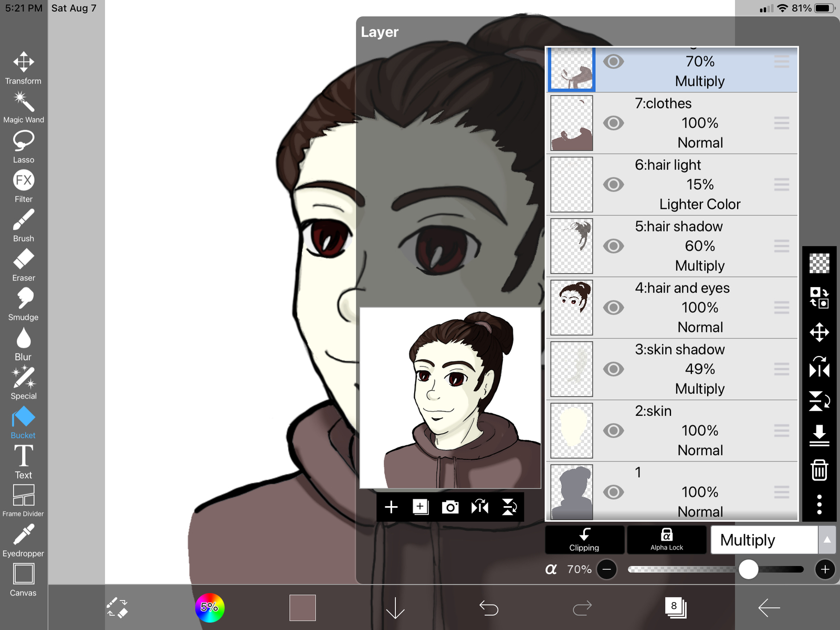Image resolution: width=840 pixels, height=630 pixels.
Task: Select the Lasso tool
Action: [x=24, y=146]
